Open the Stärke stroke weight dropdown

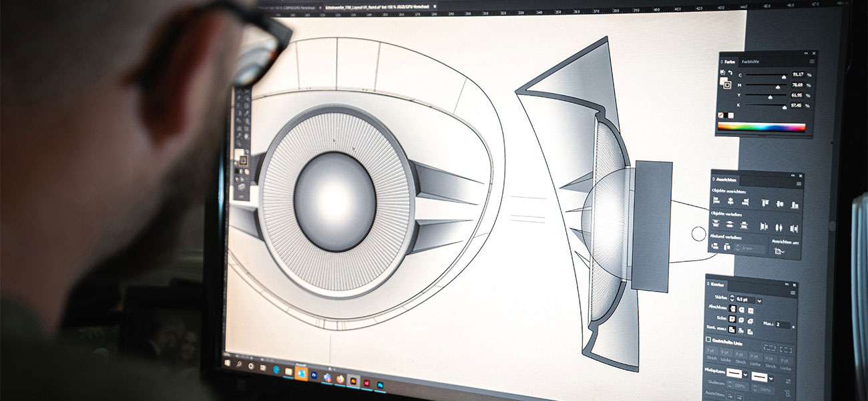pos(760,301)
